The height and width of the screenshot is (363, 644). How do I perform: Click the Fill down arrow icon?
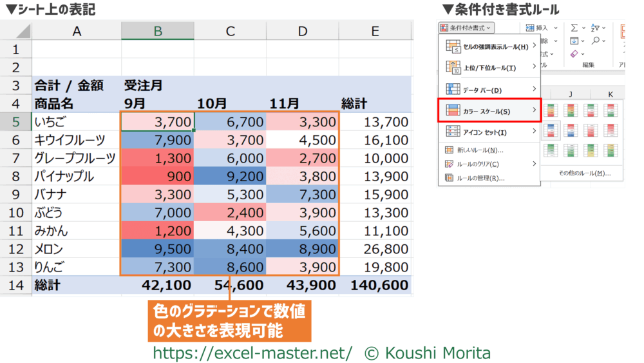[x=574, y=41]
